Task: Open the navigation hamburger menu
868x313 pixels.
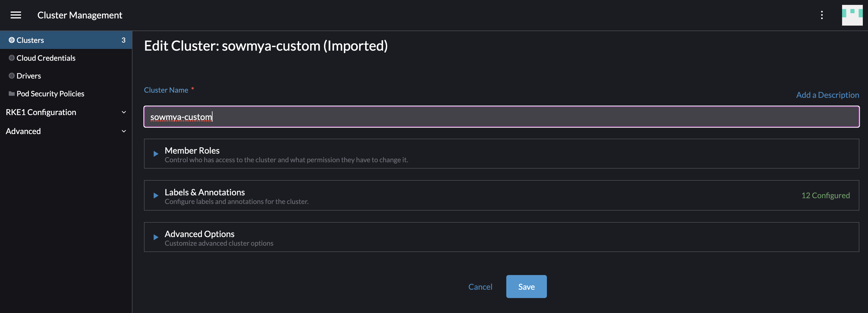Action: (16, 15)
